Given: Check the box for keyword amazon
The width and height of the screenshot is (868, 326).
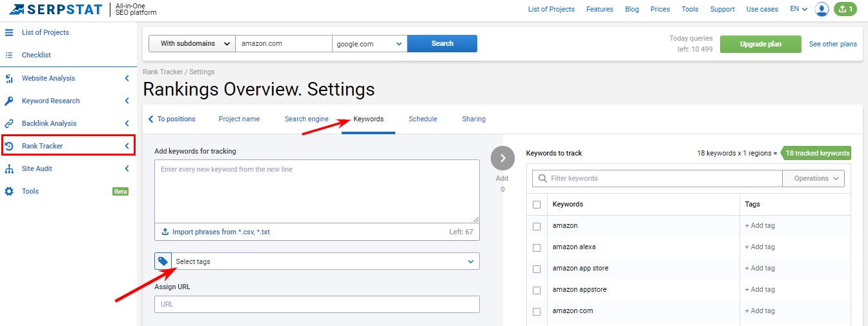Looking at the screenshot, I should coord(537,226).
